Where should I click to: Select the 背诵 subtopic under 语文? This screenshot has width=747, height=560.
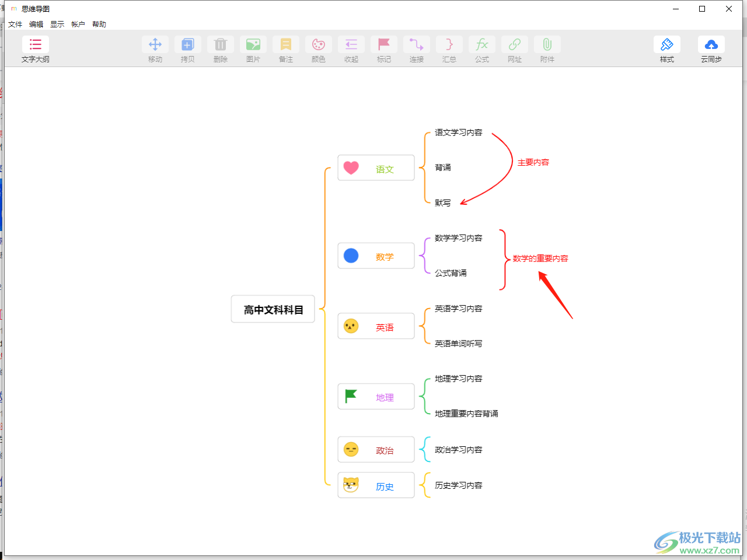click(443, 167)
